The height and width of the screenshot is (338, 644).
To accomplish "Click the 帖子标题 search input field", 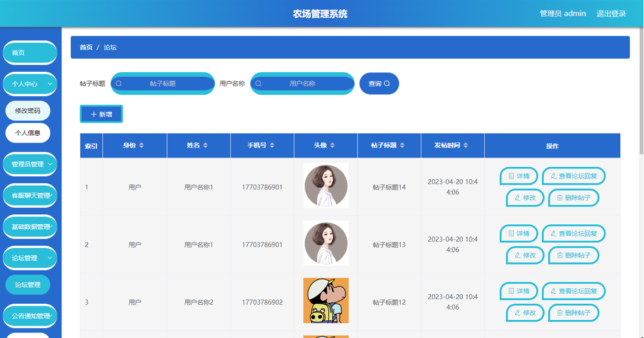I will (x=163, y=84).
